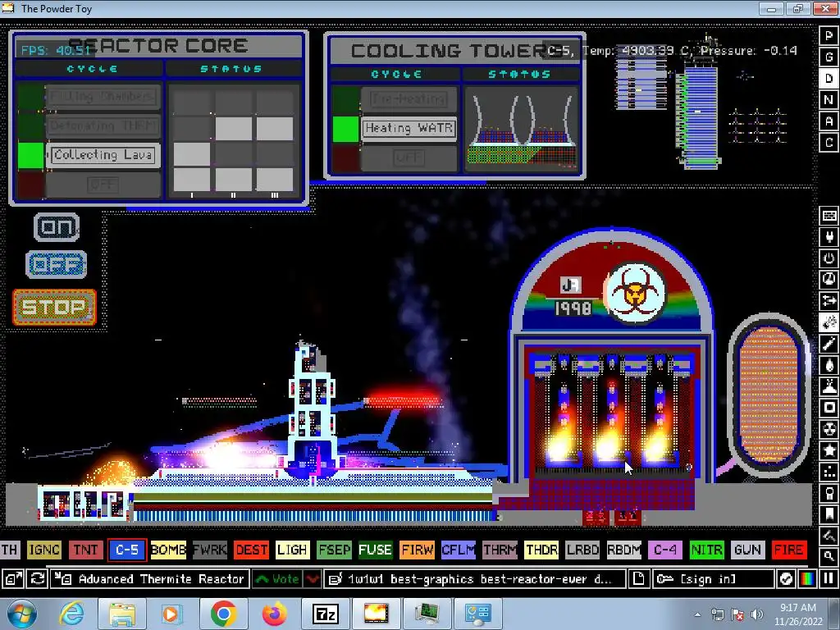Open simulation options checkmark icon
840x630 pixels.
click(x=785, y=579)
